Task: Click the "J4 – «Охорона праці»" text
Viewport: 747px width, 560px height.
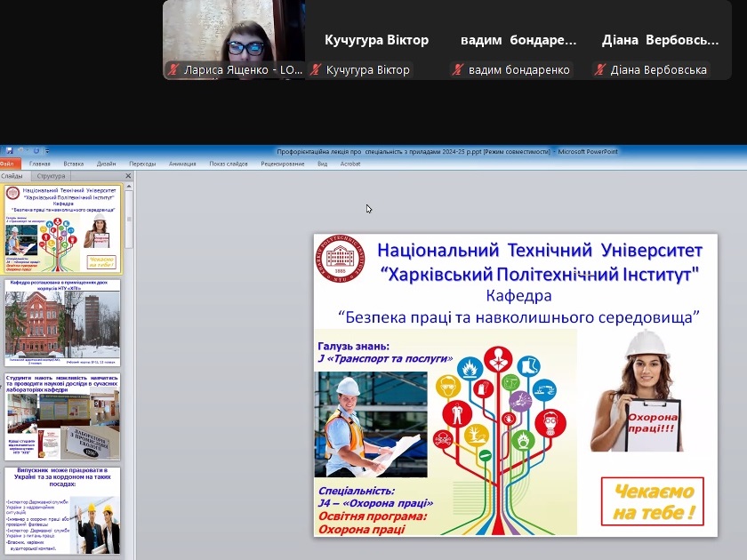Action: (x=375, y=503)
